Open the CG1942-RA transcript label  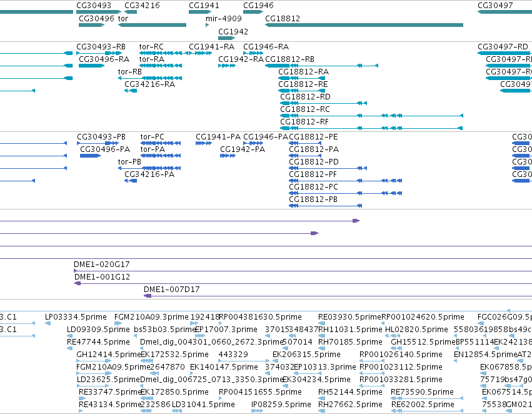[x=241, y=59]
